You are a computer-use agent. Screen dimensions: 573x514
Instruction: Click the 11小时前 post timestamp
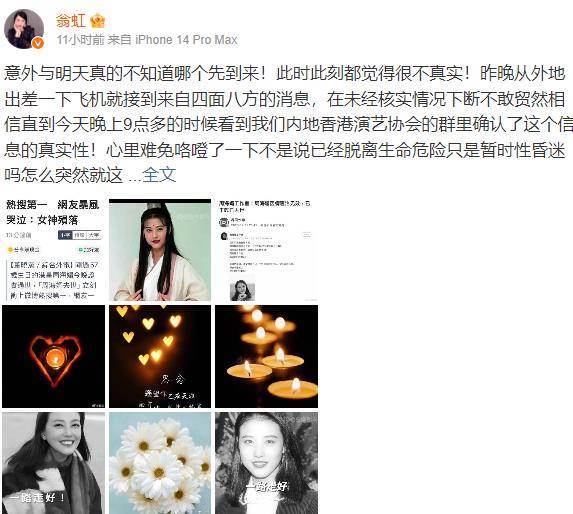pyautogui.click(x=80, y=39)
